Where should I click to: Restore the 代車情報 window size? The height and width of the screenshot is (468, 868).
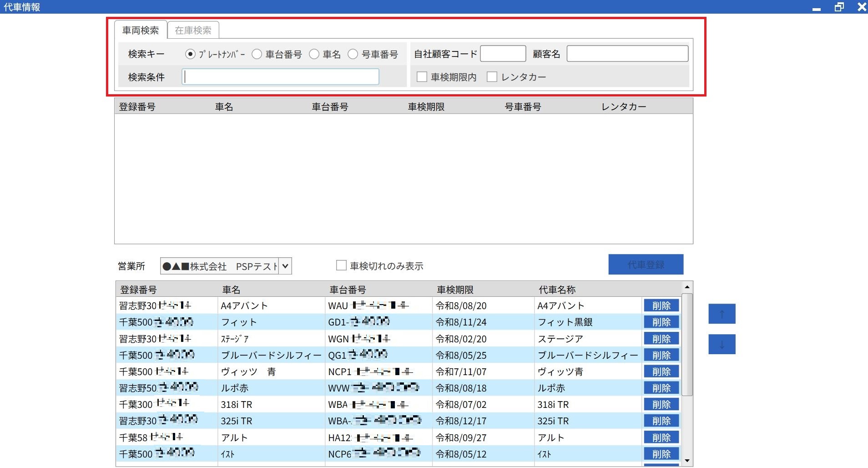[839, 7]
